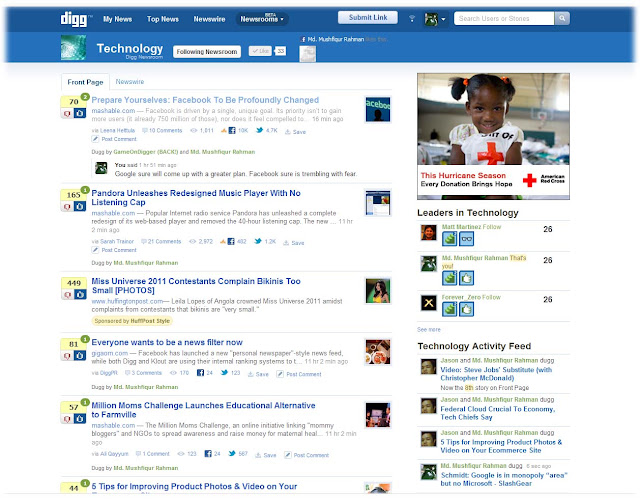640x499 pixels.
Task: Open Schmidt: Google is in monopoly area link
Action: (x=504, y=479)
